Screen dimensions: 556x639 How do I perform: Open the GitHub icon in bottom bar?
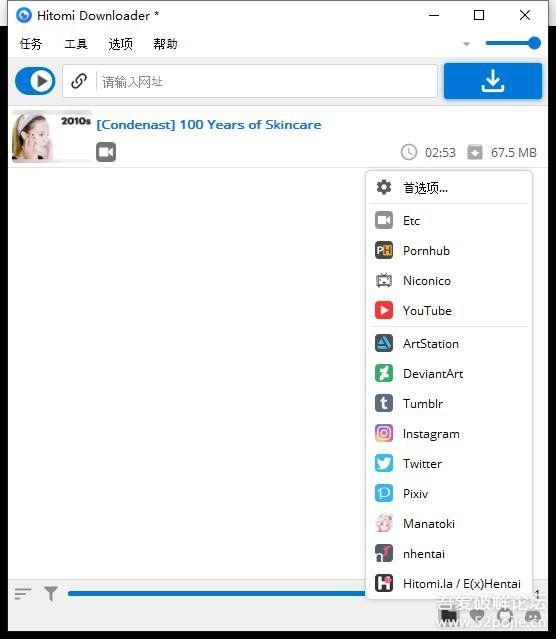505,616
